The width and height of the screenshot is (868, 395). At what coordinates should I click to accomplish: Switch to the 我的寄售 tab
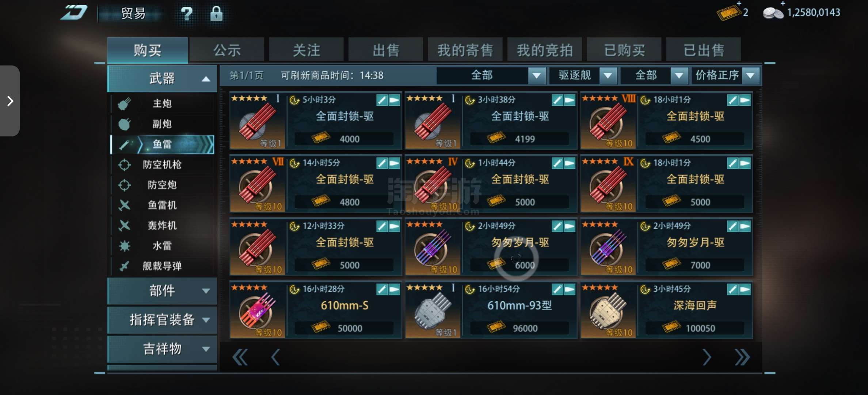click(465, 50)
